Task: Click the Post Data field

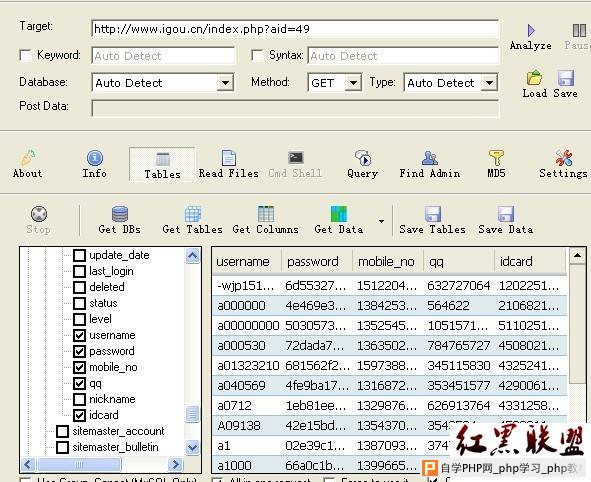Action: [295, 109]
